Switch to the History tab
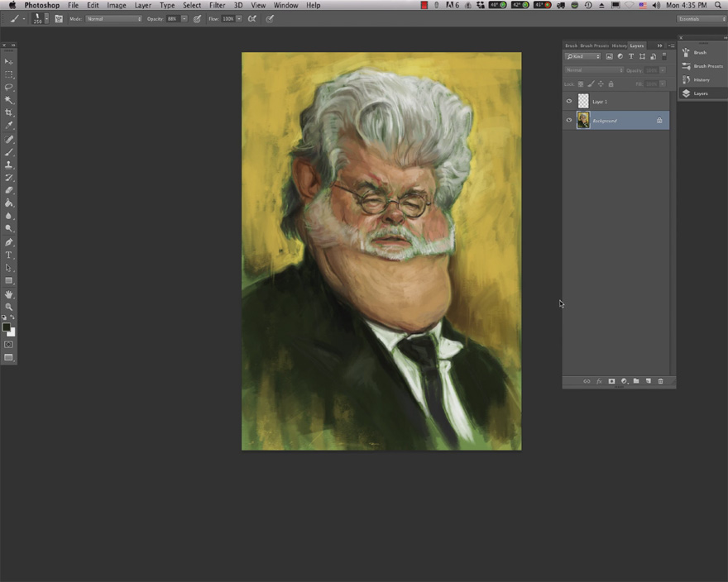This screenshot has height=582, width=728. (x=619, y=45)
